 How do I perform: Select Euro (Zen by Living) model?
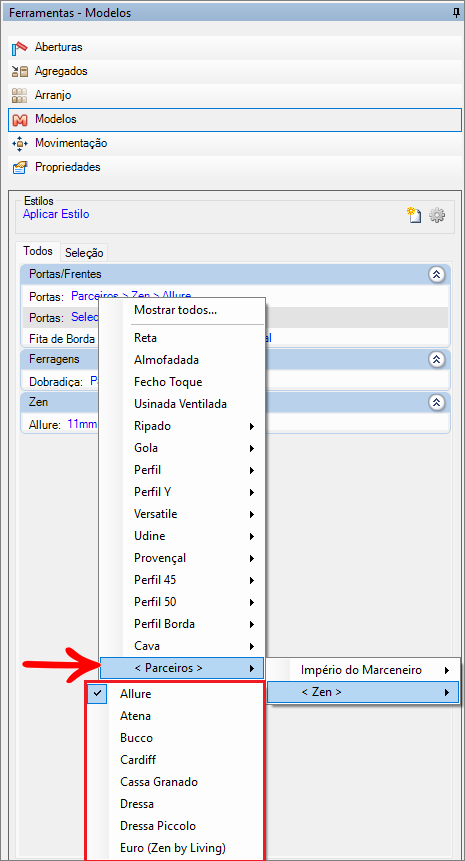click(175, 848)
